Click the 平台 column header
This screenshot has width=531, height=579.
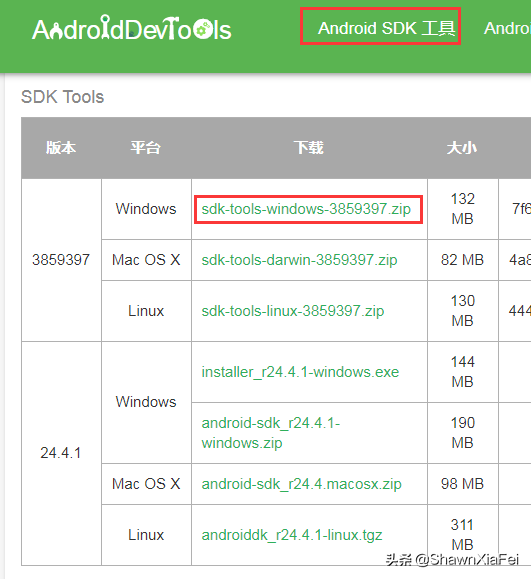pyautogui.click(x=146, y=148)
